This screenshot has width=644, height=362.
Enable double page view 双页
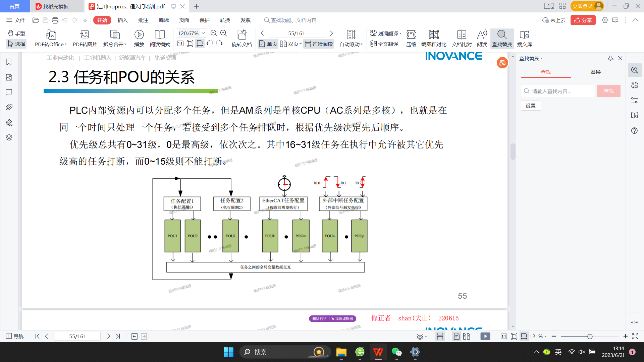290,44
